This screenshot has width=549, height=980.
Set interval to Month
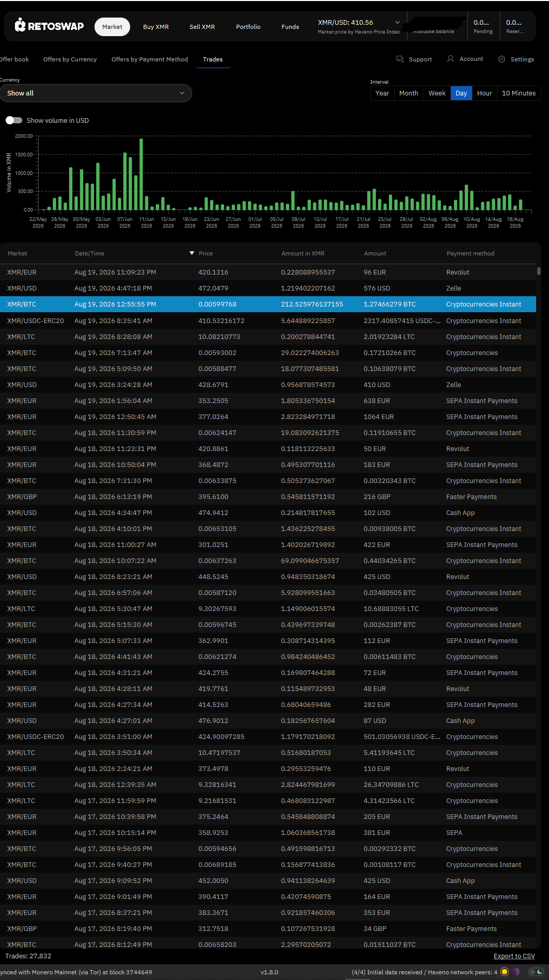(x=409, y=93)
